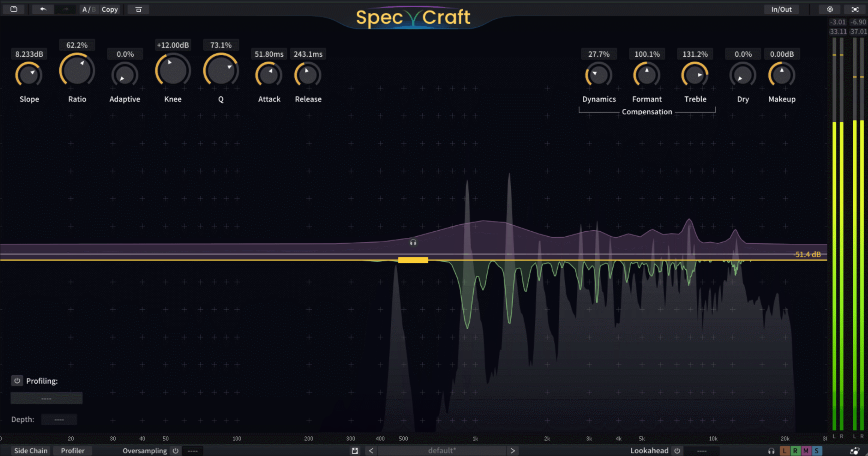Click the headphone solo marker on spectrum
The image size is (868, 456).
(413, 243)
